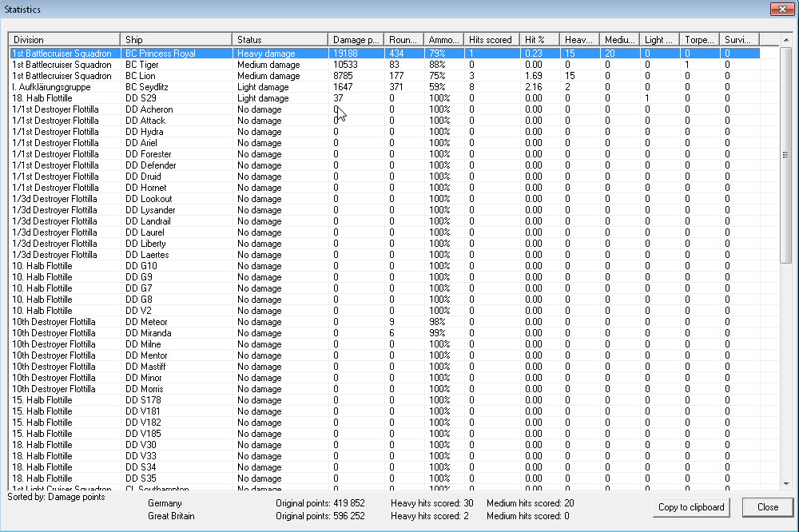This screenshot has width=799, height=532.
Task: Click the Hit % column header
Action: 539,39
